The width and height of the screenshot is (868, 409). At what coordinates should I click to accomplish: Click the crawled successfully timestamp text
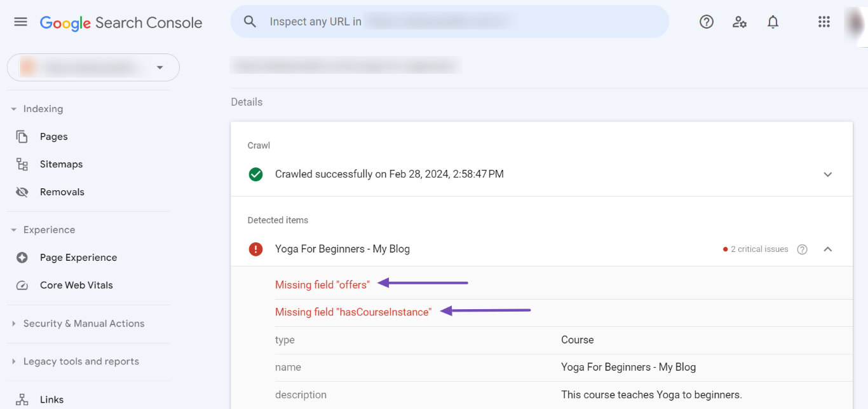pyautogui.click(x=390, y=174)
